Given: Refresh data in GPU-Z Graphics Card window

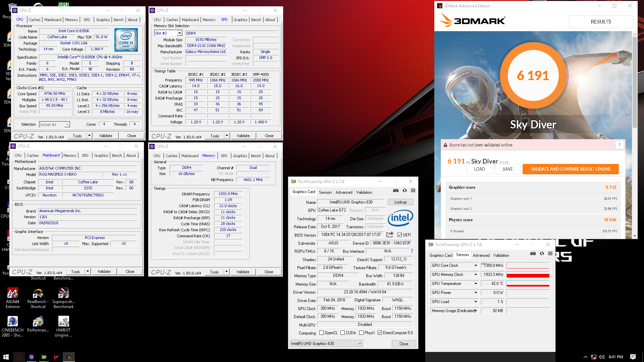Looking at the screenshot, I should click(405, 190).
